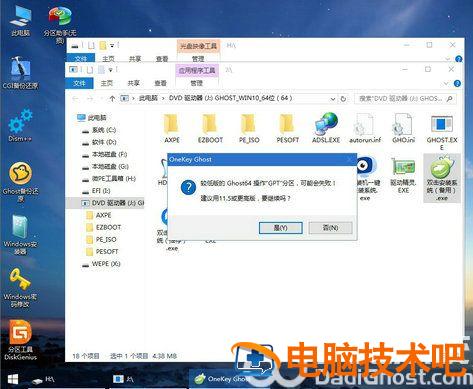The width and height of the screenshot is (473, 389).
Task: Click 否(N) in the OneKey Ghost dialog
Action: 330,228
